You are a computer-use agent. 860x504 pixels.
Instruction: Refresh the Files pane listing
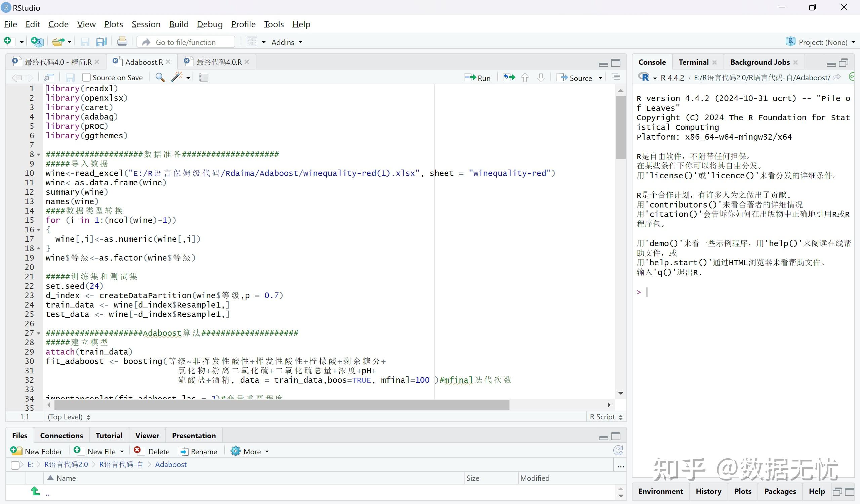click(x=618, y=451)
